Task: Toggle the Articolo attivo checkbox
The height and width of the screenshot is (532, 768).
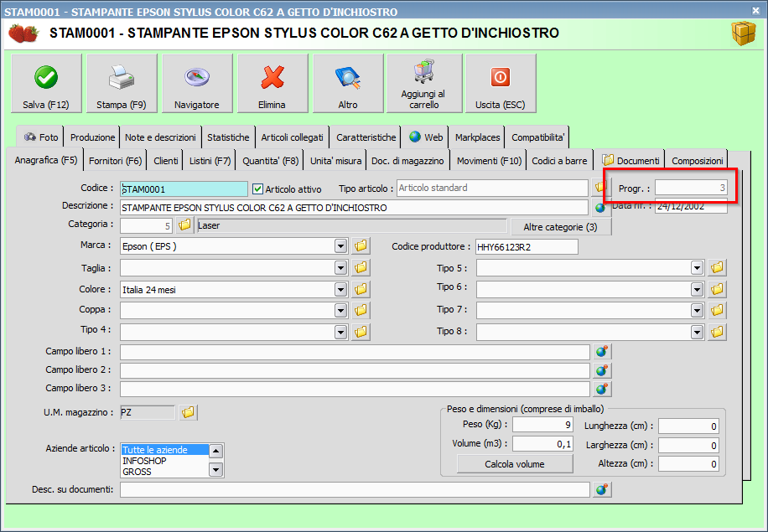Action: [x=257, y=189]
